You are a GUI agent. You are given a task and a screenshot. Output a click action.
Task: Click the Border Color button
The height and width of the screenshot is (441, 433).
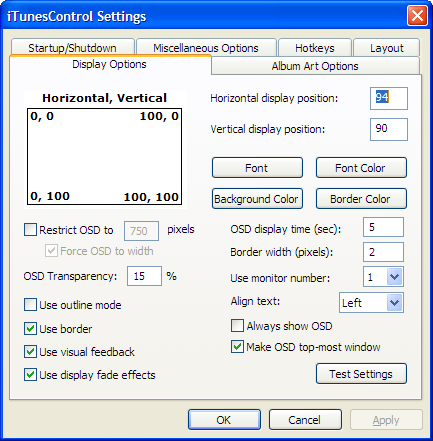(361, 199)
